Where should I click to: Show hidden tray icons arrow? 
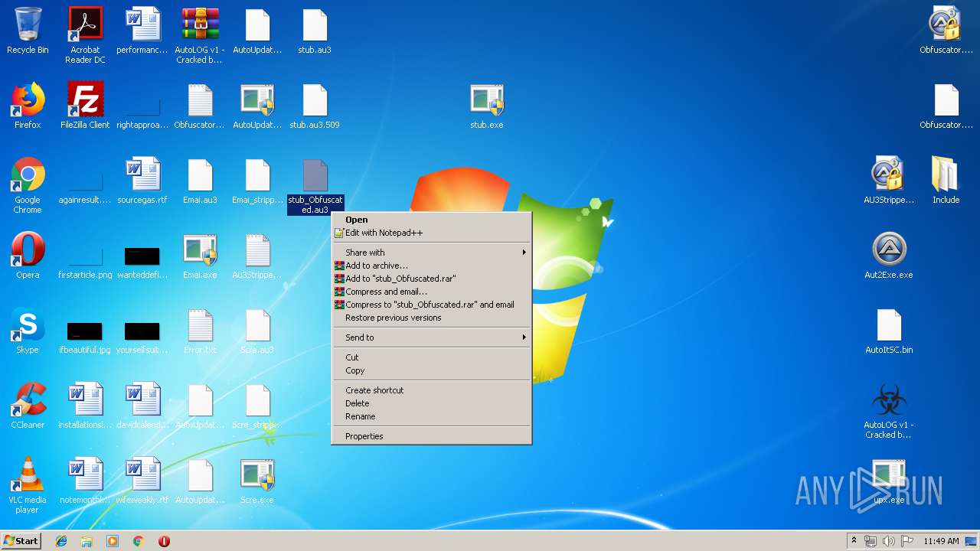tap(854, 541)
